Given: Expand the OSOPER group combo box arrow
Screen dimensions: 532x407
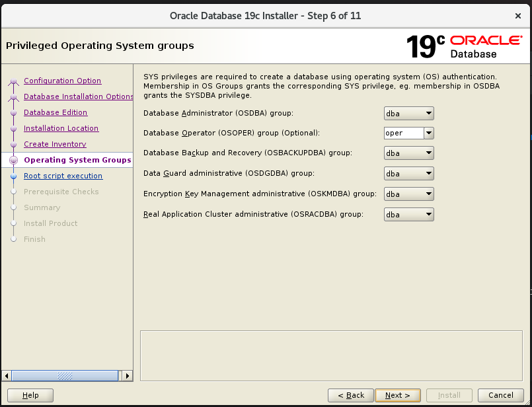Looking at the screenshot, I should (429, 133).
